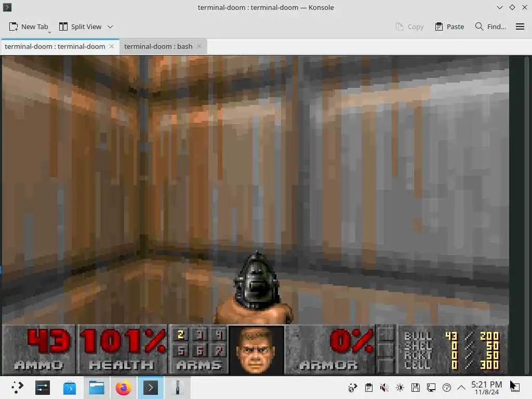Click the removable disk tray icon
Screen dimensions: 532x399
[x=415, y=388]
